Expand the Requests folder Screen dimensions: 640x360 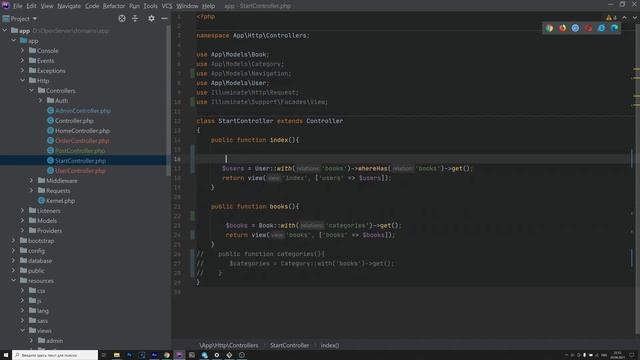tap(31, 191)
